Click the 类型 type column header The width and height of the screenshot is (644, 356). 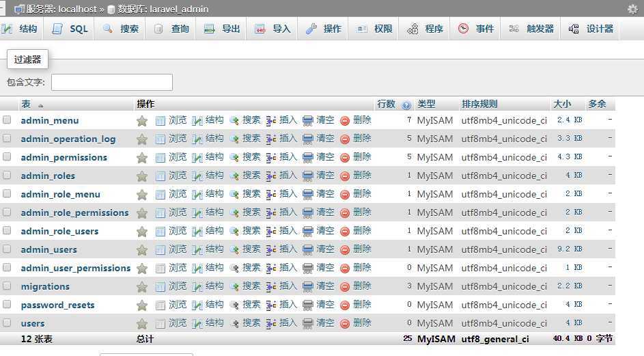426,104
